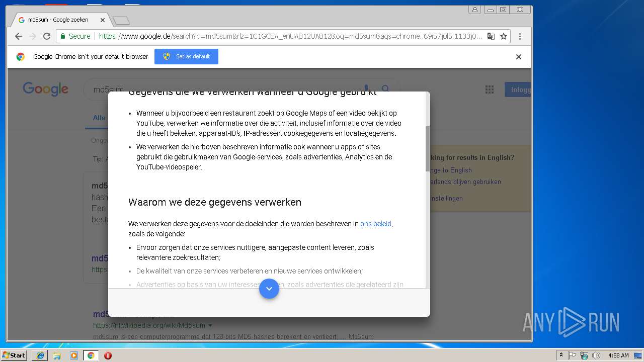Open Windows Media Player taskbar icon
The height and width of the screenshot is (362, 644).
coord(74,355)
